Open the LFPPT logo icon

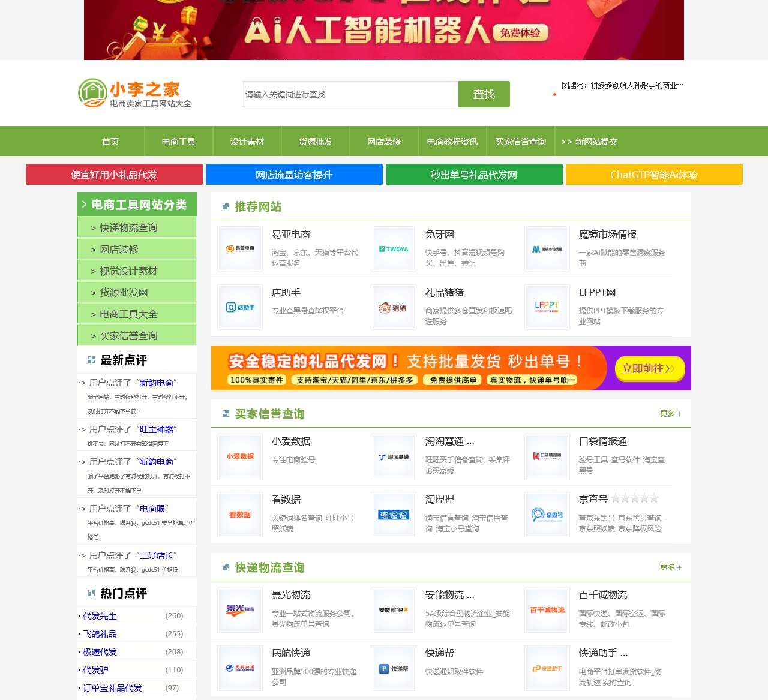coord(547,307)
